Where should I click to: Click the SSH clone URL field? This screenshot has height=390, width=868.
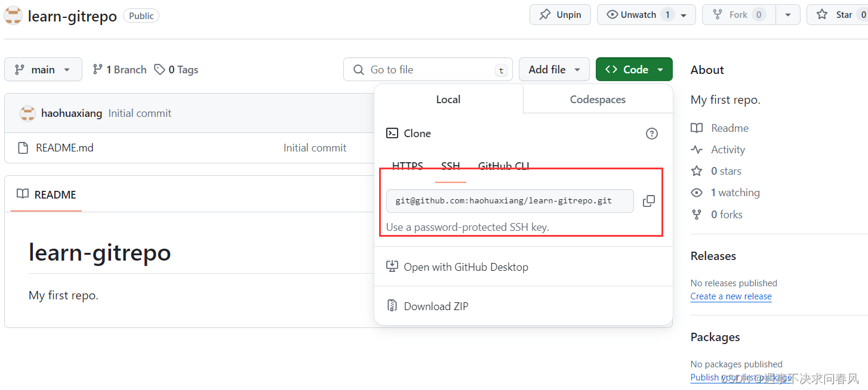(x=510, y=201)
